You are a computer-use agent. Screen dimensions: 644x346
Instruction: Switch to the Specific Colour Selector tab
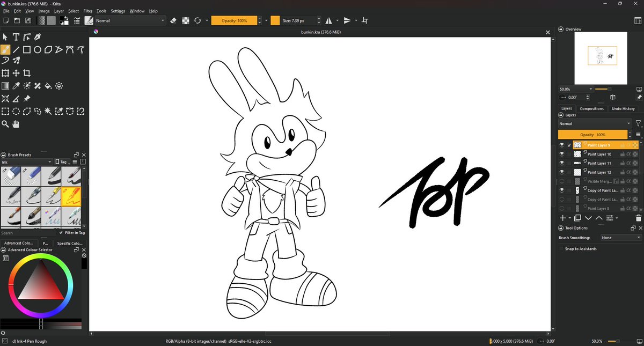click(69, 243)
